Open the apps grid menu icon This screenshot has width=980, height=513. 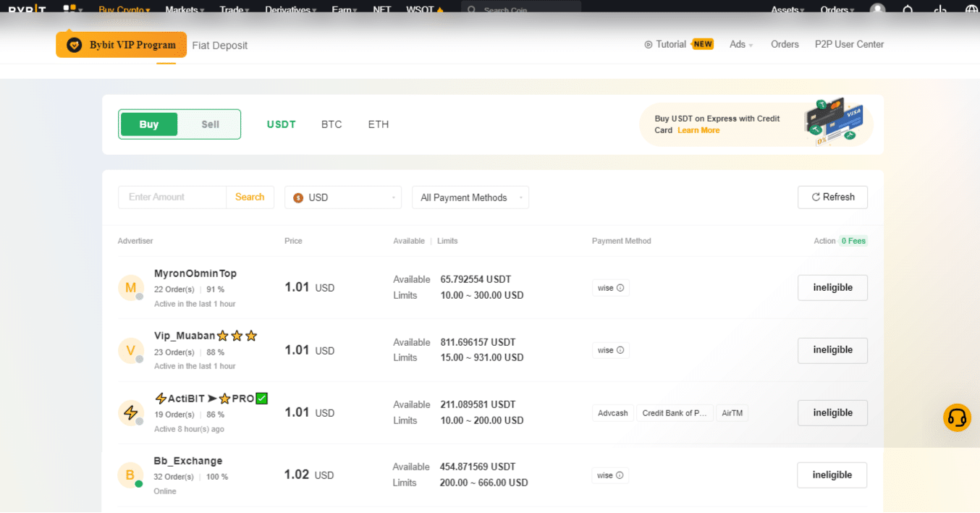click(72, 9)
